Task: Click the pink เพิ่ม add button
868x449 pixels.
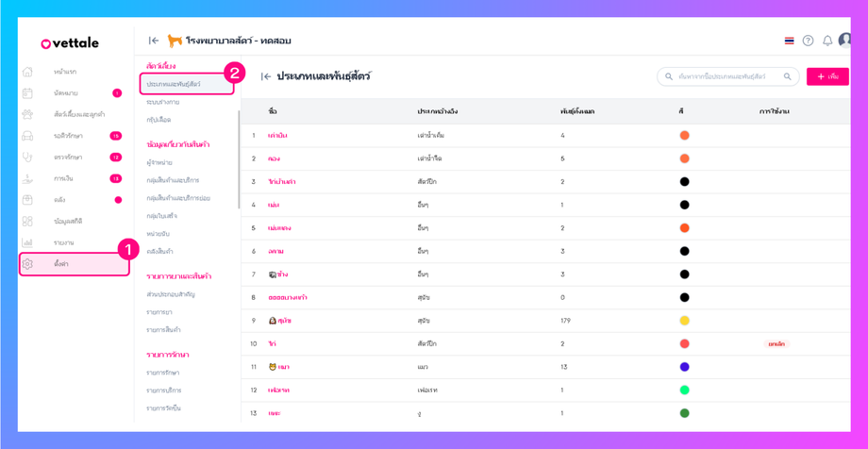Action: coord(827,76)
